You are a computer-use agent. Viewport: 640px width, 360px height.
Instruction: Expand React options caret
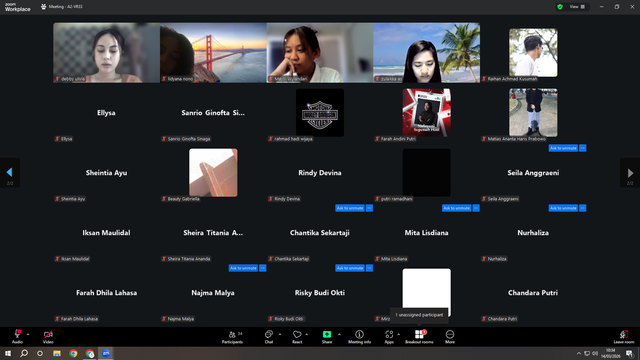click(x=307, y=334)
